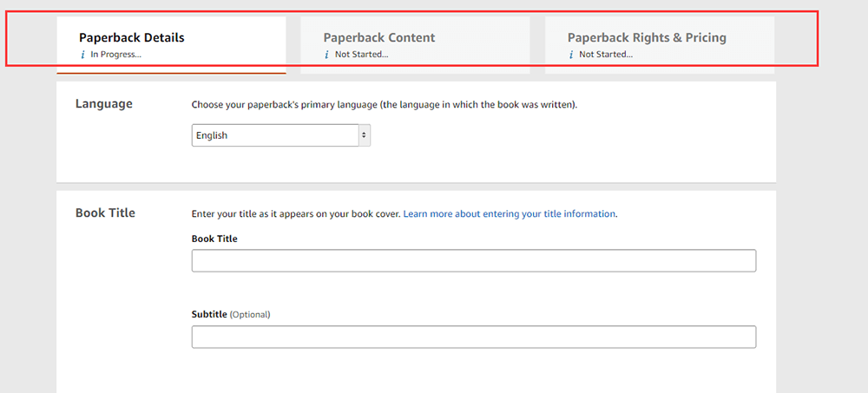Select the Book Title section heading

(x=105, y=213)
